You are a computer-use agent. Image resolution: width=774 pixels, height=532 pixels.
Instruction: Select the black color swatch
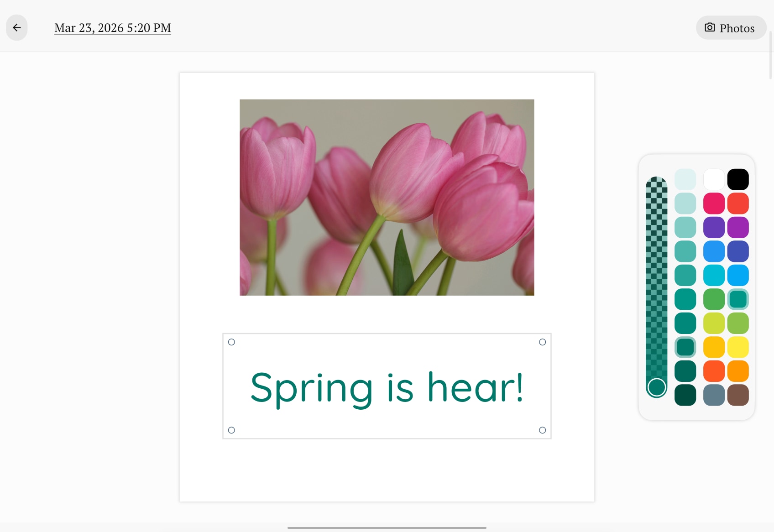click(x=738, y=179)
